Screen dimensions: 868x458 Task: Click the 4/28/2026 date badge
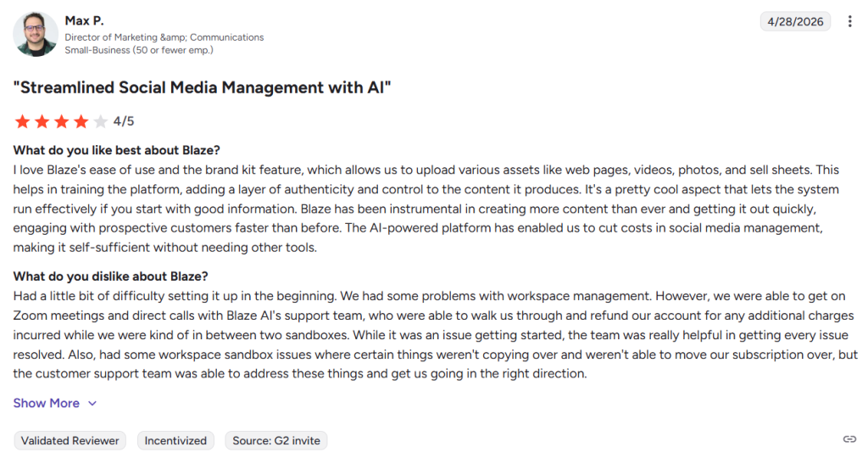pyautogui.click(x=795, y=21)
